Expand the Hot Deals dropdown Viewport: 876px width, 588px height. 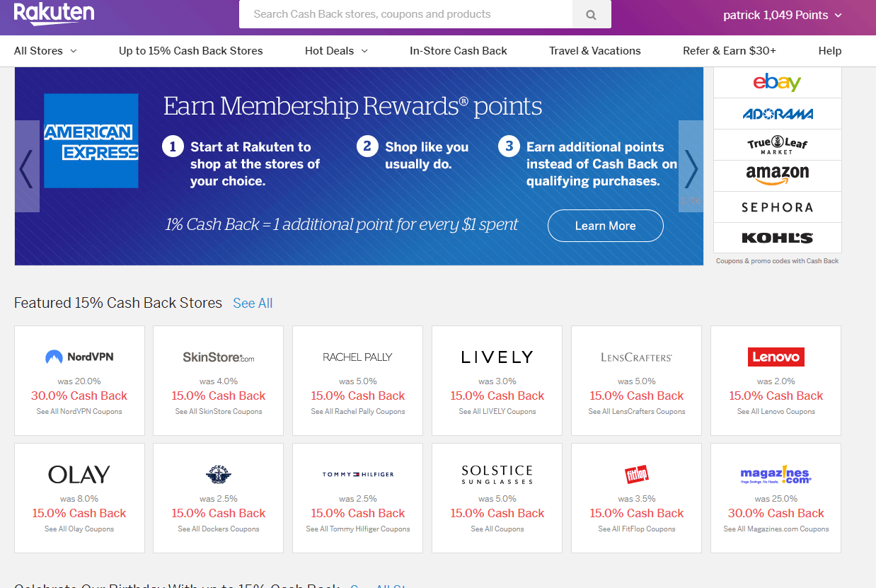coord(336,51)
